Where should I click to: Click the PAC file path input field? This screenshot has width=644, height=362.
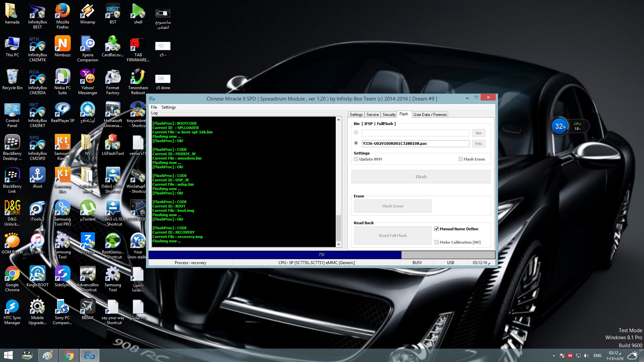point(415,143)
